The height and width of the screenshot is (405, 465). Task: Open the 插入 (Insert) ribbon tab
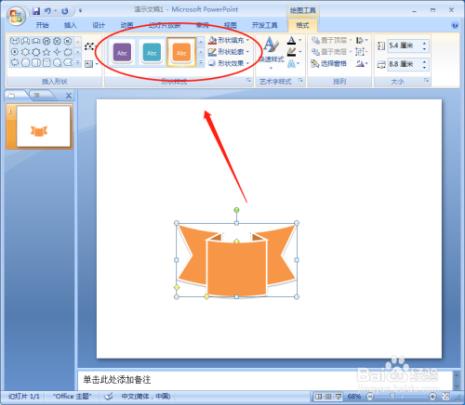[x=70, y=25]
